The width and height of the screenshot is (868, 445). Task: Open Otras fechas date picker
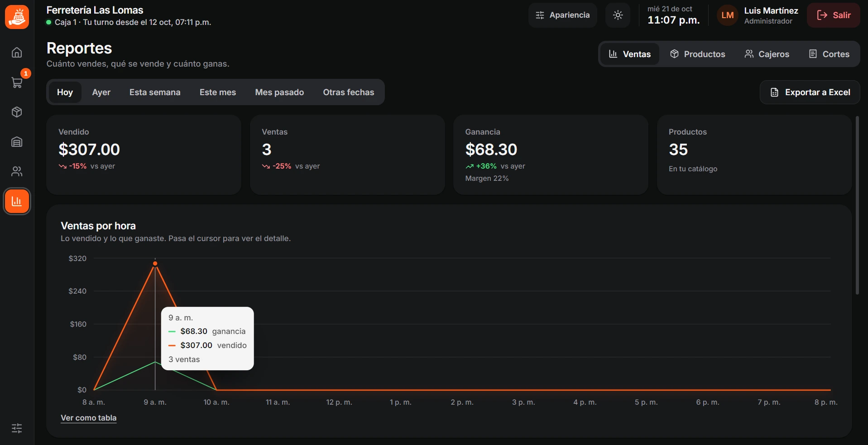click(x=349, y=92)
